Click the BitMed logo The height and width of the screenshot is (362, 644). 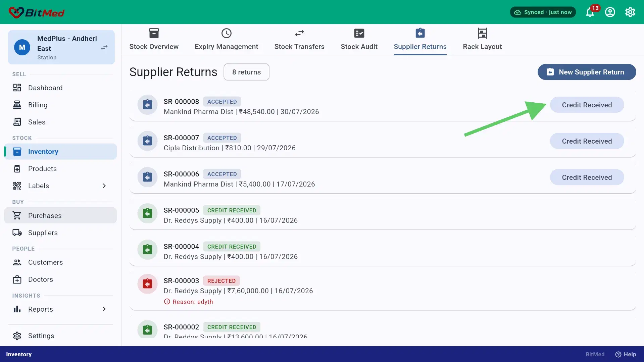(x=36, y=12)
